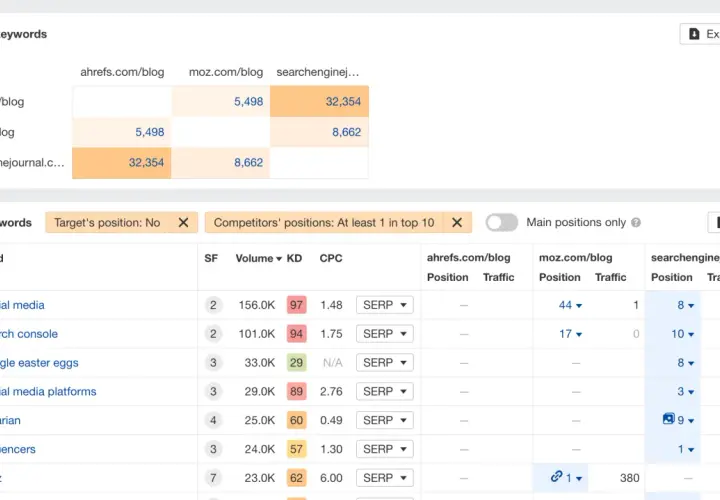Image resolution: width=720 pixels, height=500 pixels.
Task: Open SERP dropdown for easter eggs row
Action: [x=385, y=363]
